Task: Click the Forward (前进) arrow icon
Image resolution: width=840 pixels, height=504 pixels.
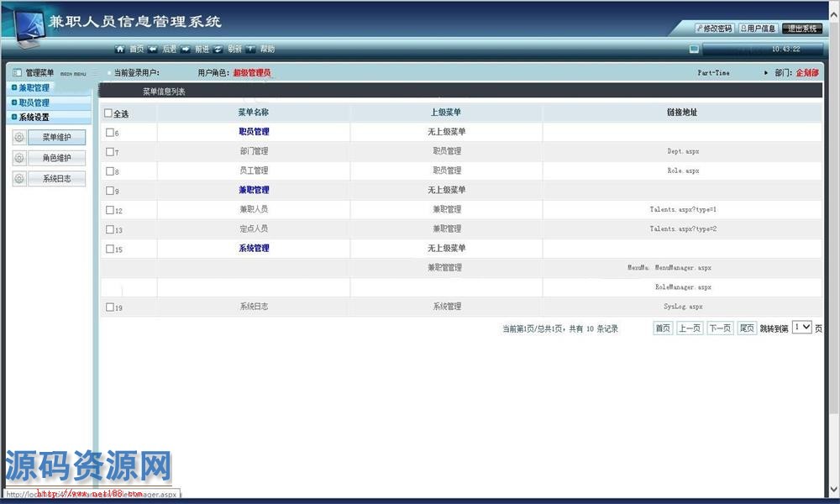Action: [186, 50]
